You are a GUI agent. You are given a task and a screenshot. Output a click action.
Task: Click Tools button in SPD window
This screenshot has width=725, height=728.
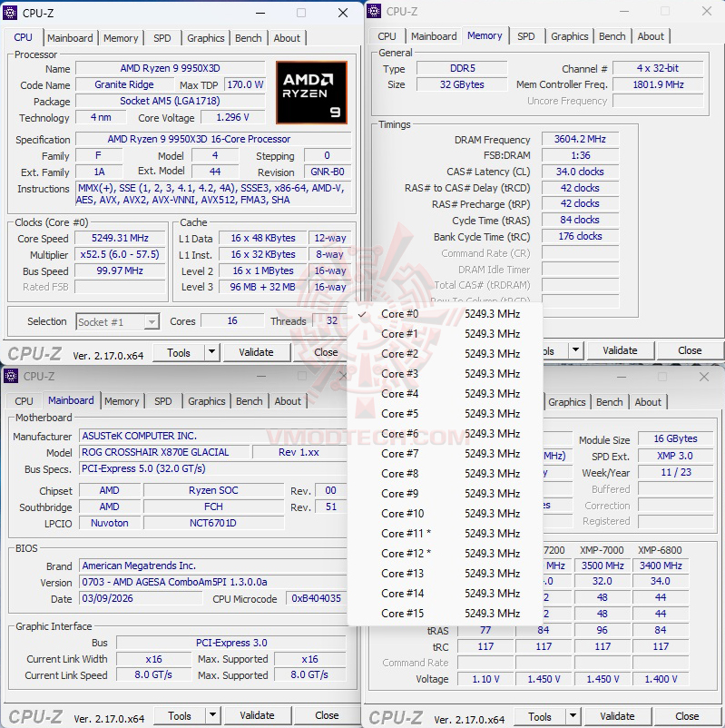point(540,716)
